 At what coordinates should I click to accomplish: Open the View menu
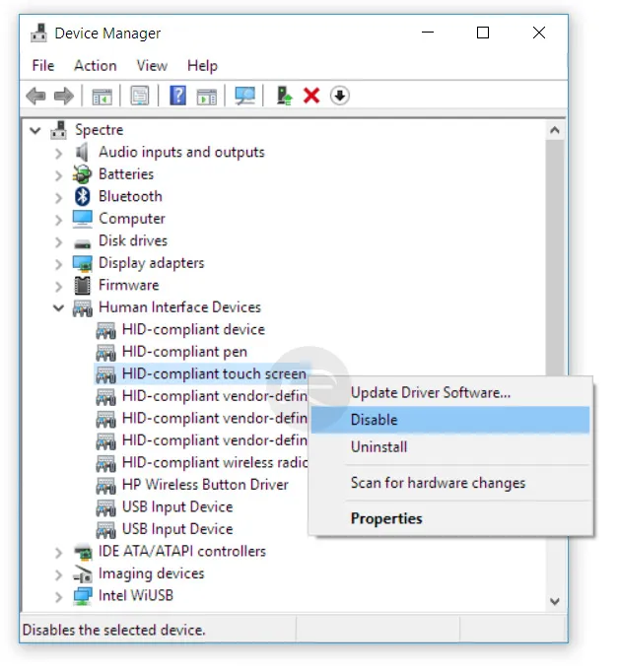(152, 66)
